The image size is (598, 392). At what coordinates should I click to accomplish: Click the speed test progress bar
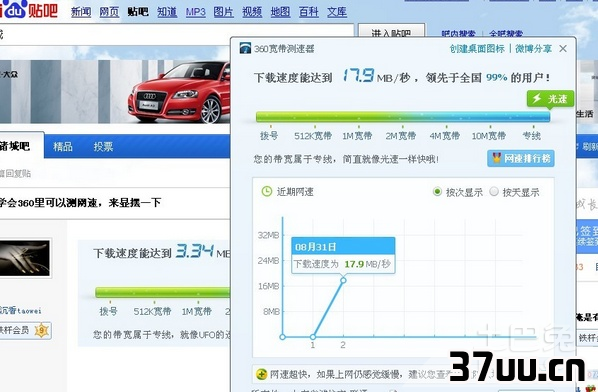[403, 117]
